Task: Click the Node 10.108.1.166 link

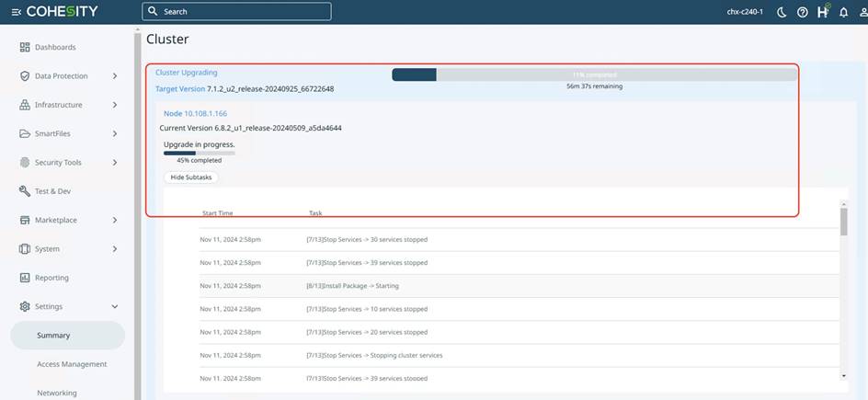Action: (x=196, y=113)
